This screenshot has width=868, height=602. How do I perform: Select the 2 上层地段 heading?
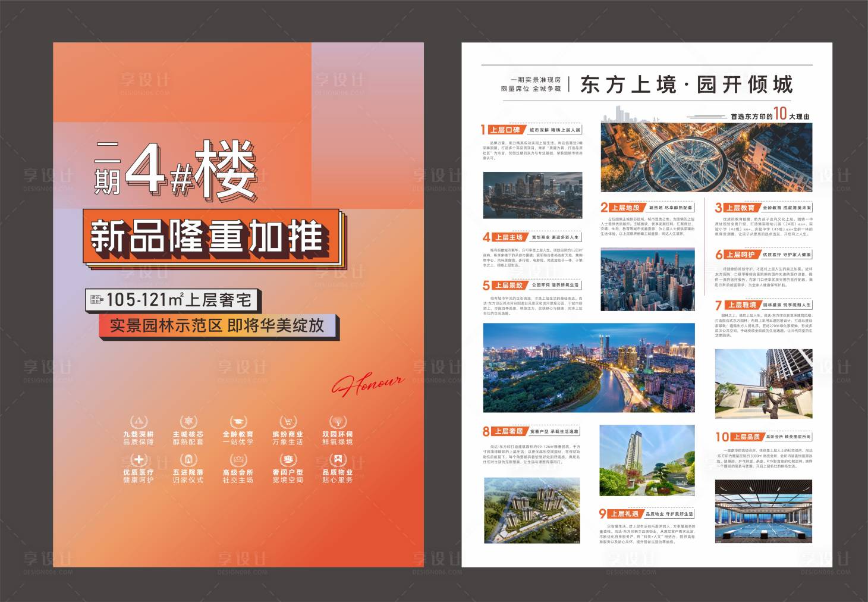pos(622,208)
